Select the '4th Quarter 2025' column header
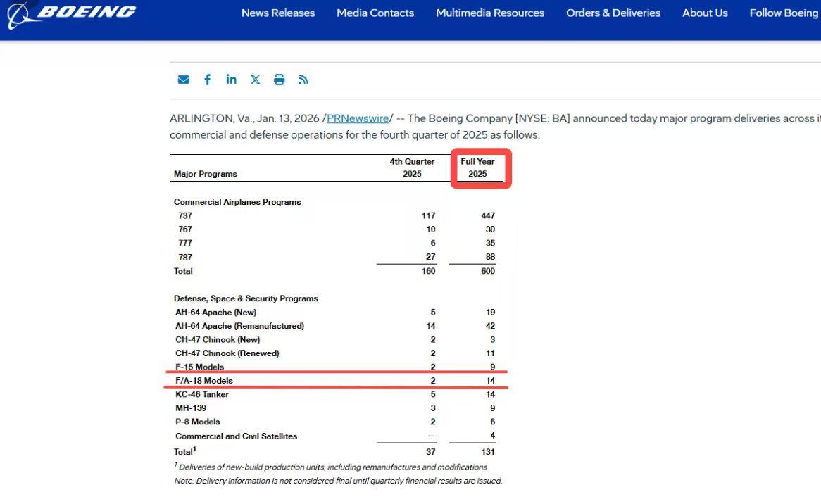 tap(412, 168)
